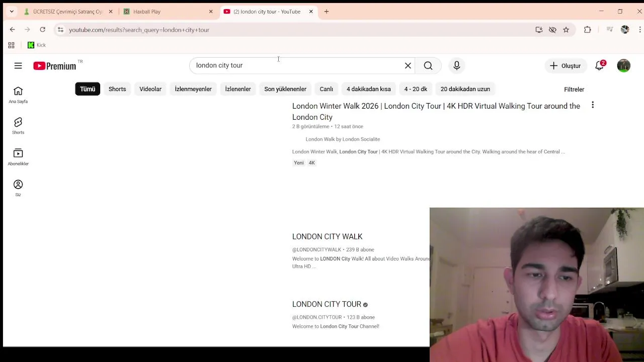Select the 20 dakikadan uzun chip

pyautogui.click(x=465, y=89)
